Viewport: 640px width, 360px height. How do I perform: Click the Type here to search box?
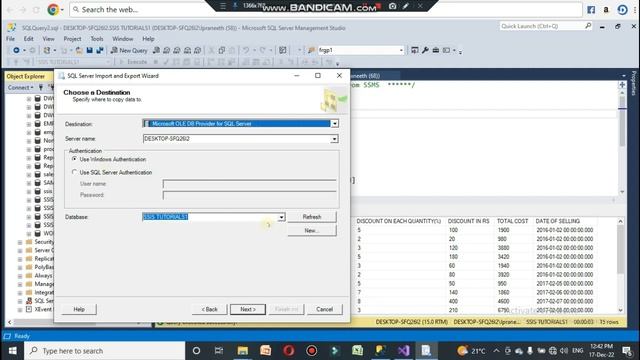click(x=105, y=351)
